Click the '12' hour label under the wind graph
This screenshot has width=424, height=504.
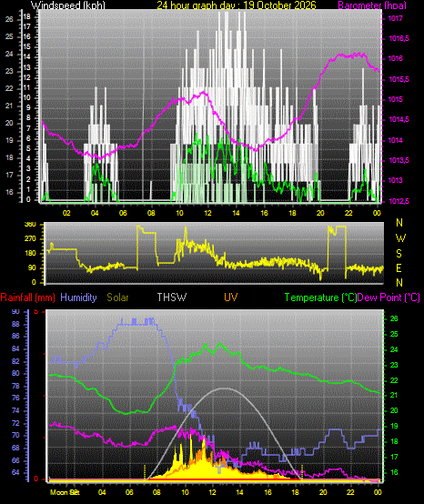[x=208, y=213]
